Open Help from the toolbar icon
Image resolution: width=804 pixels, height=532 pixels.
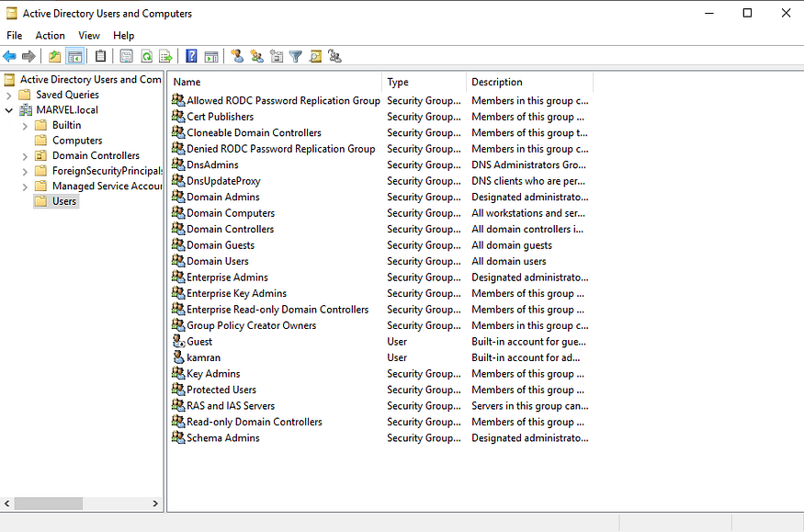coord(190,56)
